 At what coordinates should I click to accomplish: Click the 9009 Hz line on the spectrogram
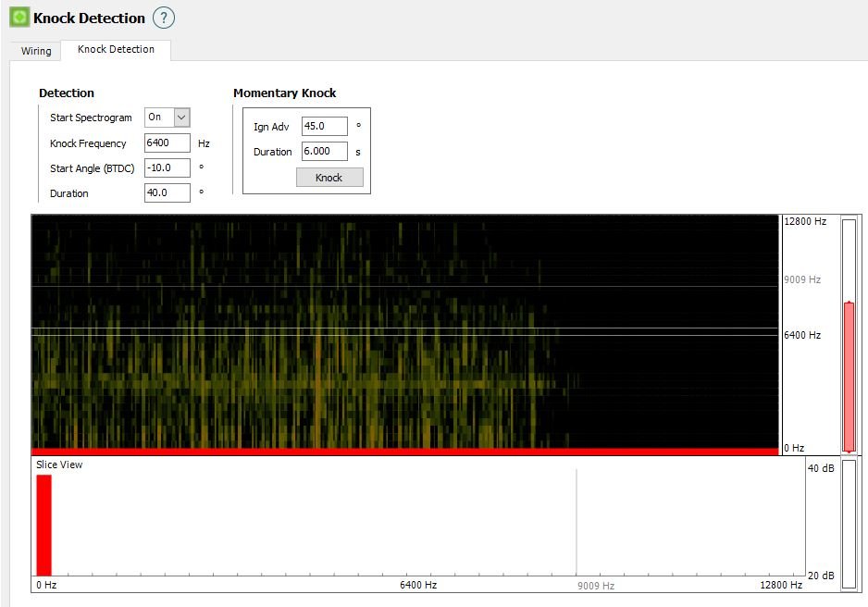[405, 286]
